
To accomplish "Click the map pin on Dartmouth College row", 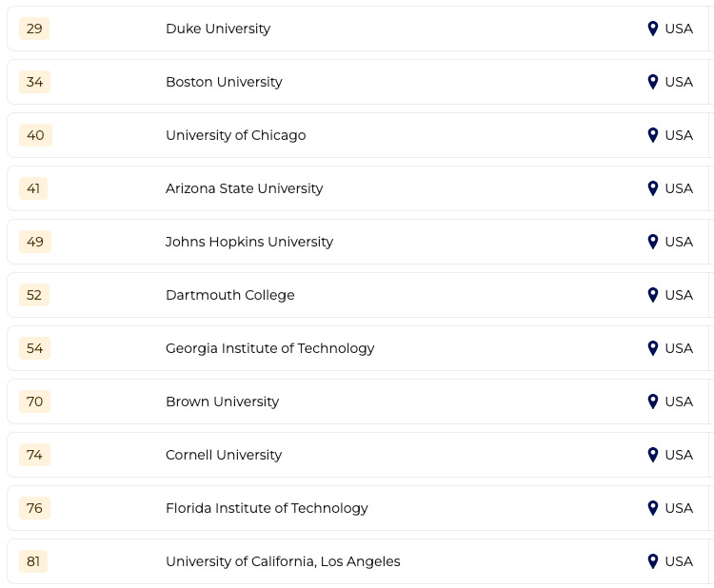I will tap(652, 295).
